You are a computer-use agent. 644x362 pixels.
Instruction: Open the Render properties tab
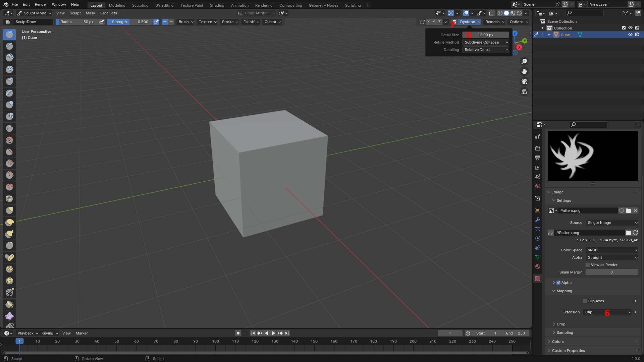[x=538, y=148]
